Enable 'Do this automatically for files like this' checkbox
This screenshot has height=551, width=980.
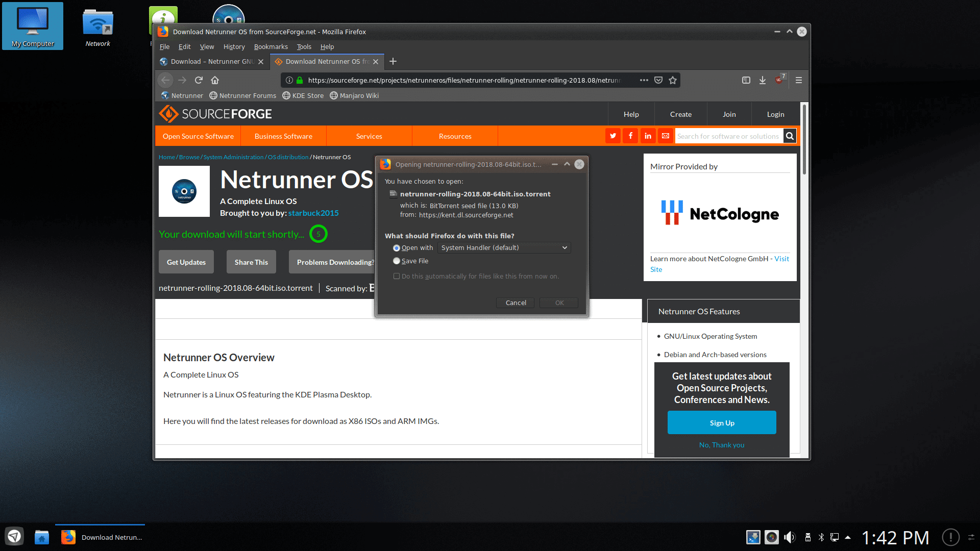click(397, 276)
